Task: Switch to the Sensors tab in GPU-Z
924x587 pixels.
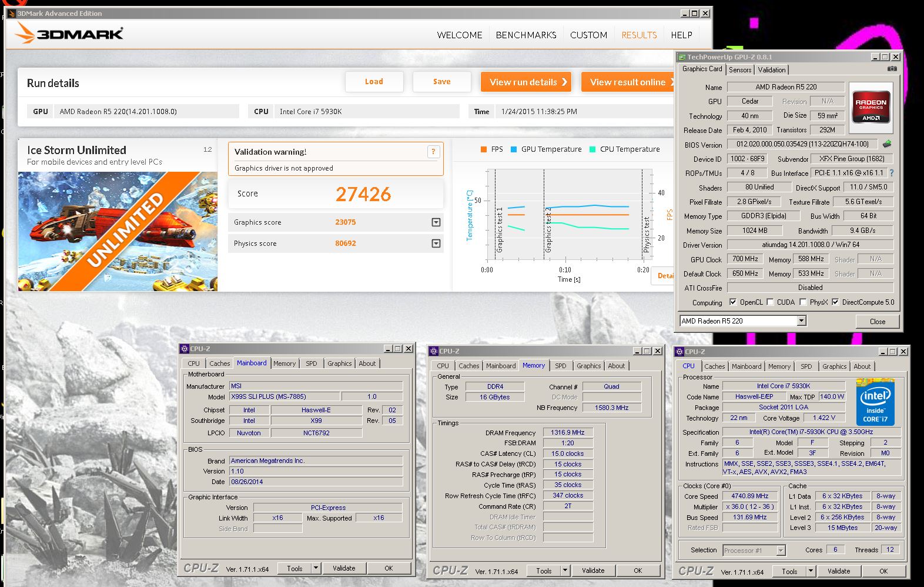Action: 740,70
